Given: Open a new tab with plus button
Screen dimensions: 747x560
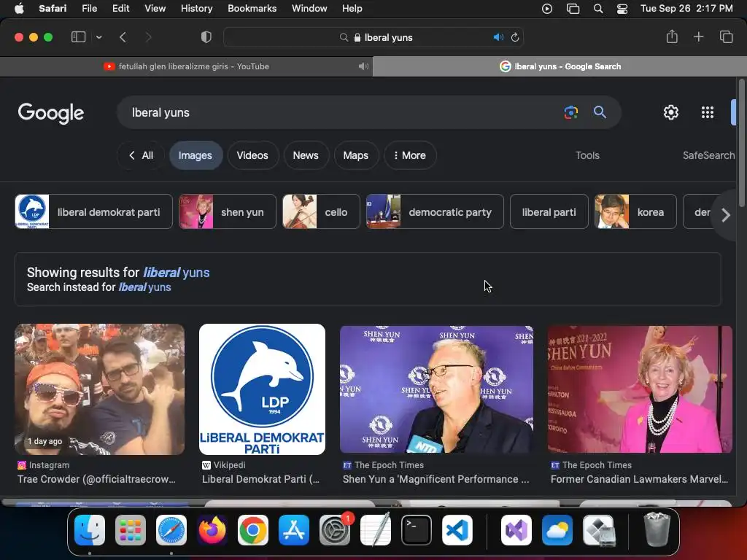Looking at the screenshot, I should point(698,36).
